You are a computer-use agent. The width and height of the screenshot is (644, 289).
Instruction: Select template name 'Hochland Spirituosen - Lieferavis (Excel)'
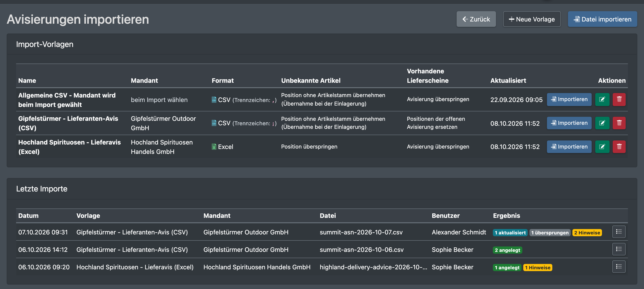[x=70, y=147]
